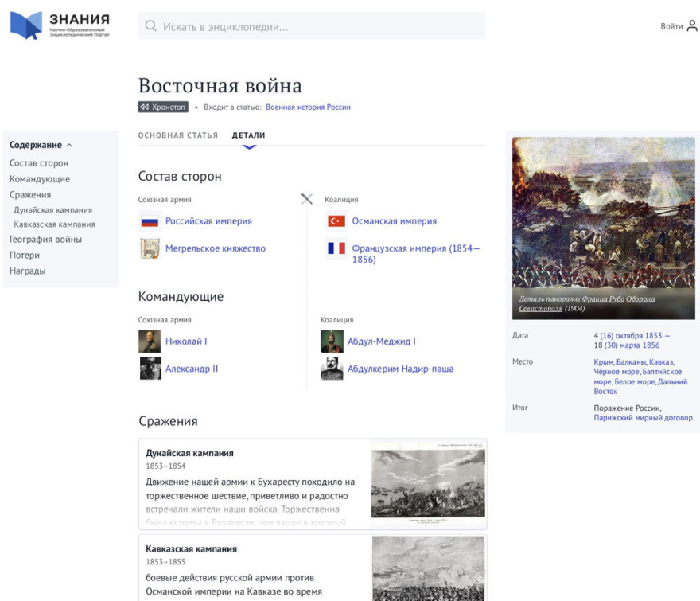The image size is (700, 601).
Task: Open the Парижский мирный договор link
Action: (643, 418)
